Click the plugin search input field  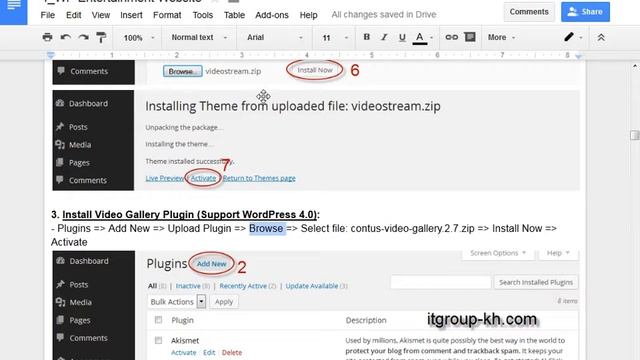click(x=440, y=282)
